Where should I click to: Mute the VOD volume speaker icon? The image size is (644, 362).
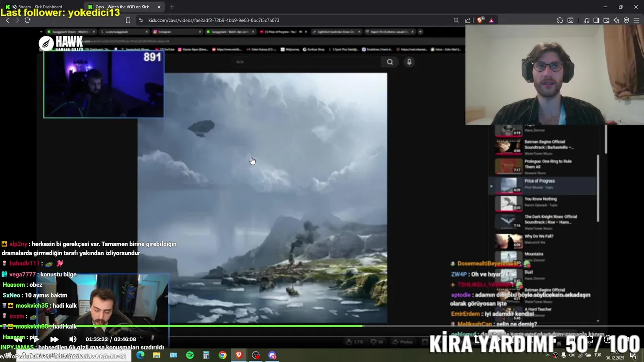click(73, 339)
